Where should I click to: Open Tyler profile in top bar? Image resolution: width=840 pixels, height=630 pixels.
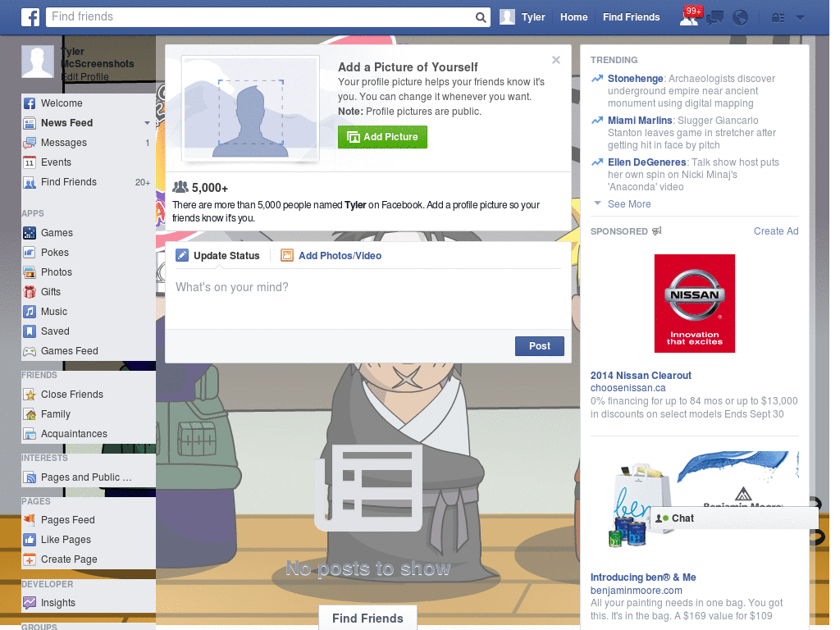523,17
